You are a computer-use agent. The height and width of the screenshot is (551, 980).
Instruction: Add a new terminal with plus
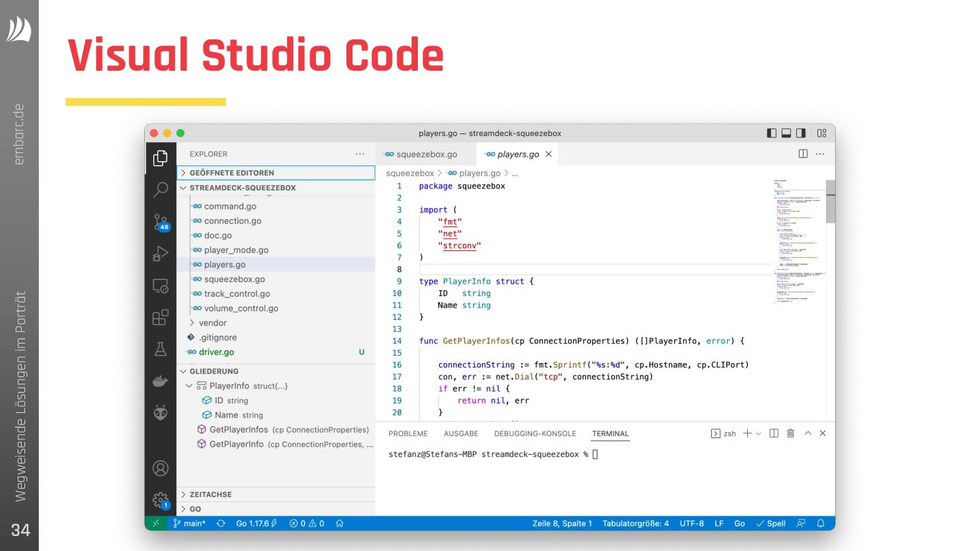point(747,433)
